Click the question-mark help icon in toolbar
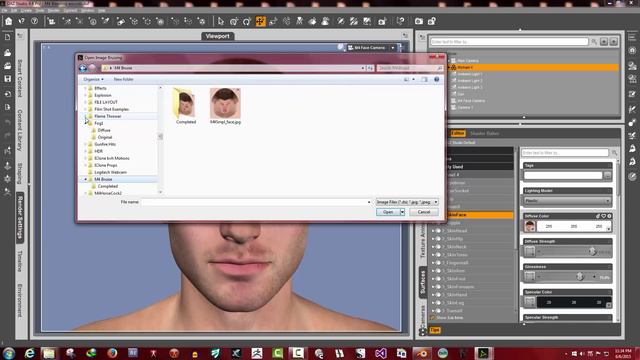 coord(35,21)
